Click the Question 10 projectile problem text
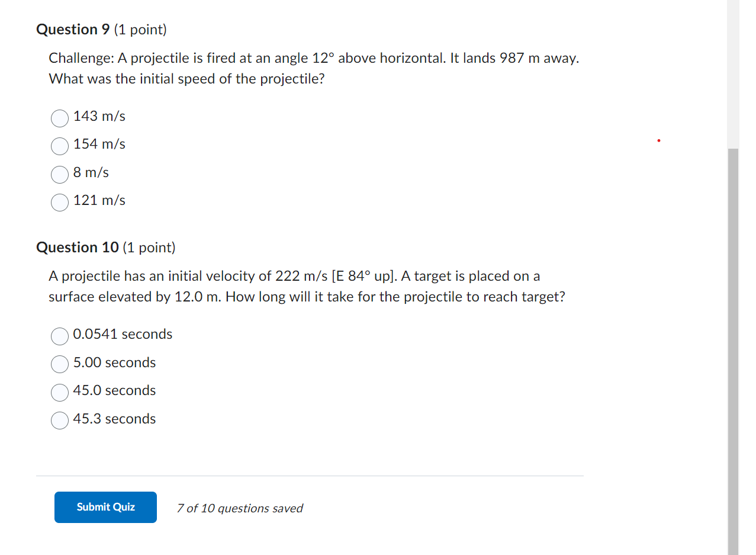This screenshot has width=756, height=555. (x=307, y=286)
